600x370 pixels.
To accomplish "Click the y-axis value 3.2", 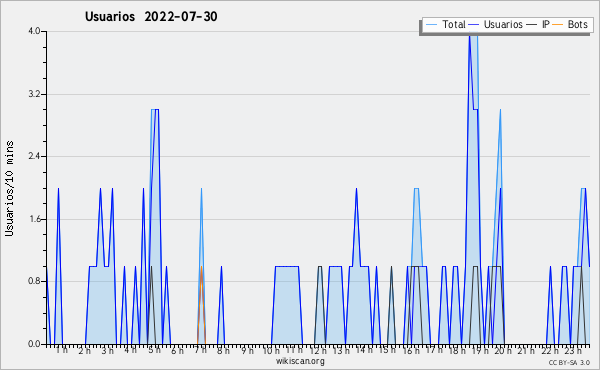I will click(x=34, y=94).
